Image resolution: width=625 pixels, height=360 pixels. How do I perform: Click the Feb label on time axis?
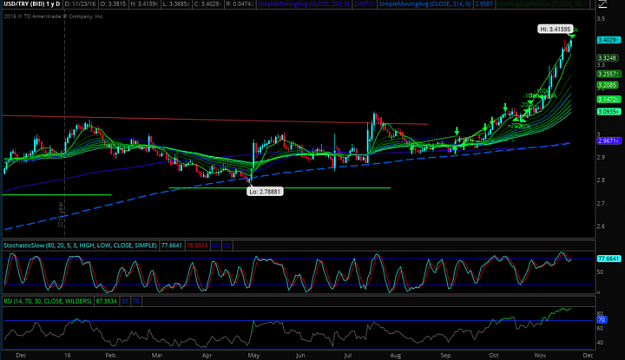(110, 355)
